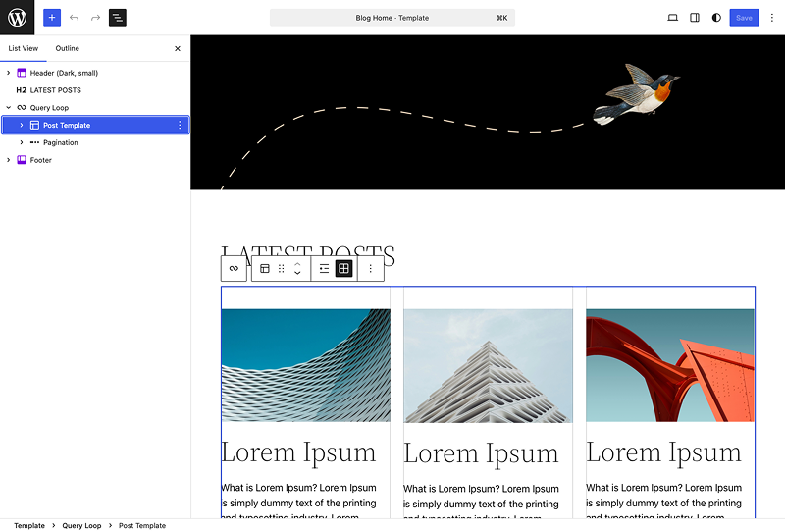Redo the last undone change
This screenshot has height=532, width=785.
tap(95, 18)
